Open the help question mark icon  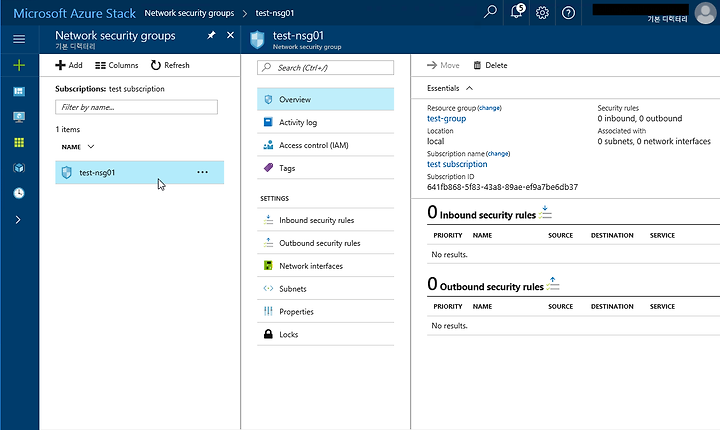[568, 12]
